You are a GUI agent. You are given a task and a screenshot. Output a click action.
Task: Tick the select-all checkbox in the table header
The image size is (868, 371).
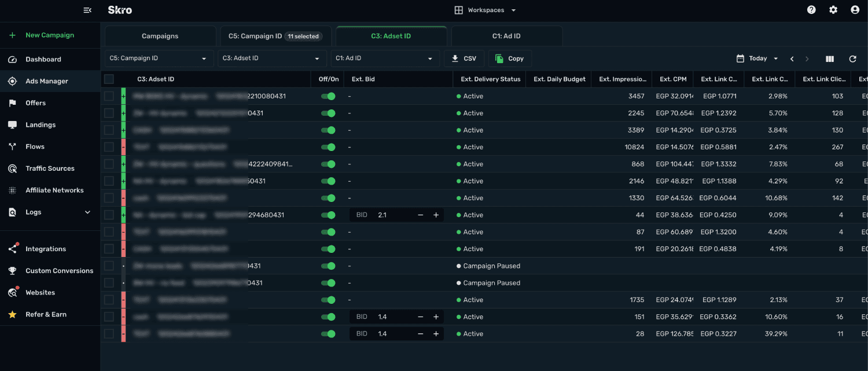point(109,79)
